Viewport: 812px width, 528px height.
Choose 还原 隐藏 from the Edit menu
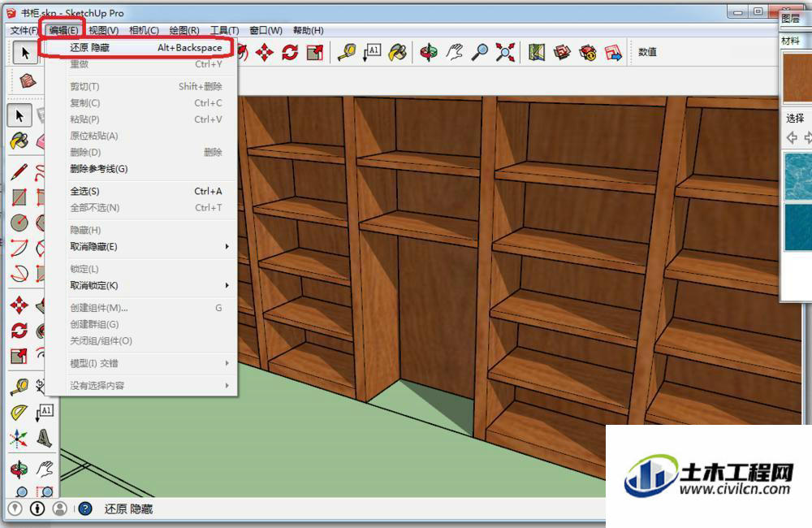pyautogui.click(x=140, y=48)
